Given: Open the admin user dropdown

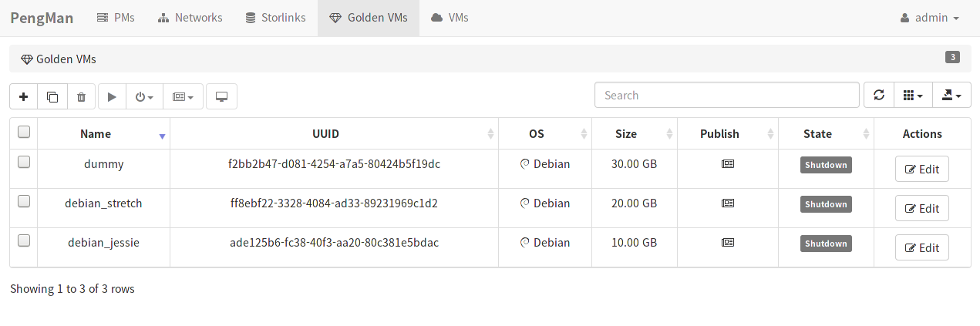Looking at the screenshot, I should pyautogui.click(x=930, y=18).
